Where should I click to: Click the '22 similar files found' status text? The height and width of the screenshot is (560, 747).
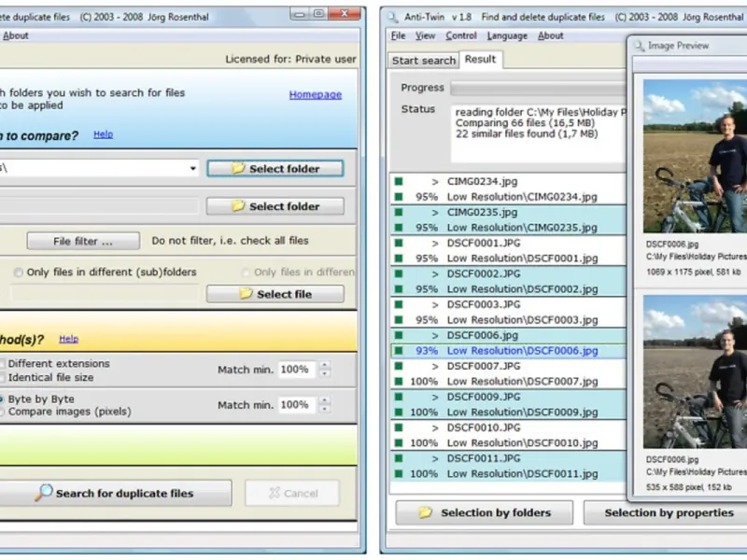[x=527, y=133]
